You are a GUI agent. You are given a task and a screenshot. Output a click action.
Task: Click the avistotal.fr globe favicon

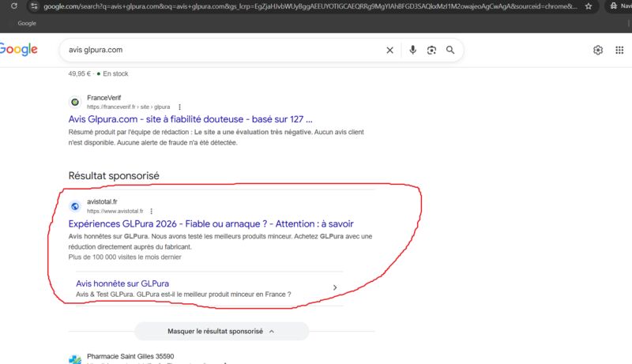pyautogui.click(x=75, y=206)
